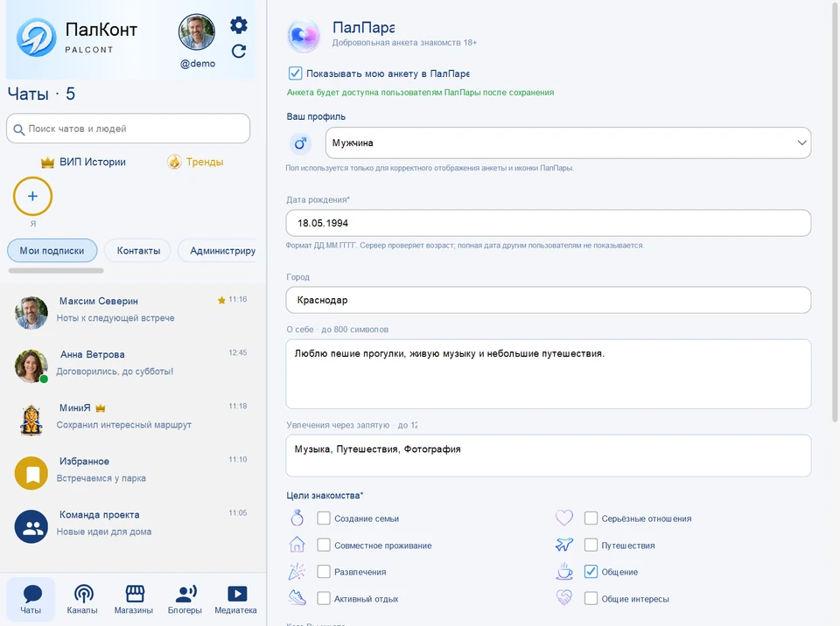The image size is (840, 626).
Task: Click the Увлечения interests field
Action: tap(548, 456)
